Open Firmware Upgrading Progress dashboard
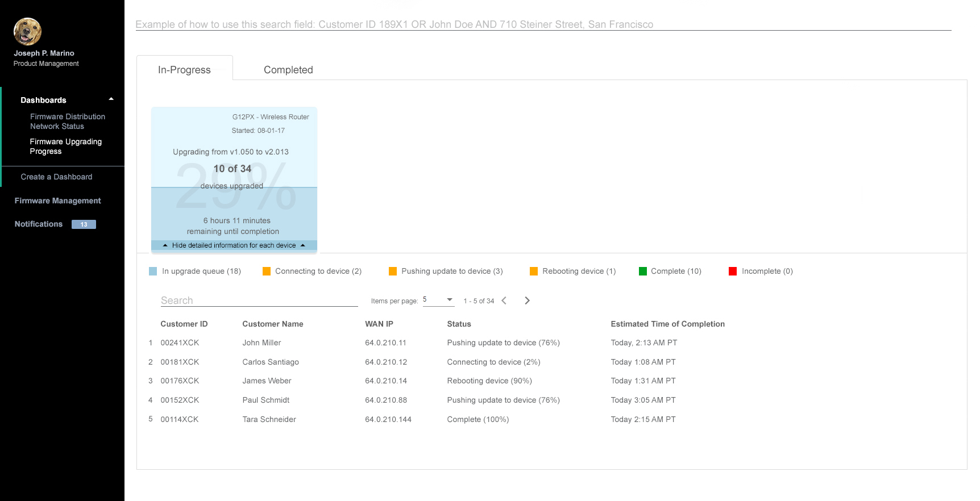The height and width of the screenshot is (501, 980). [65, 147]
